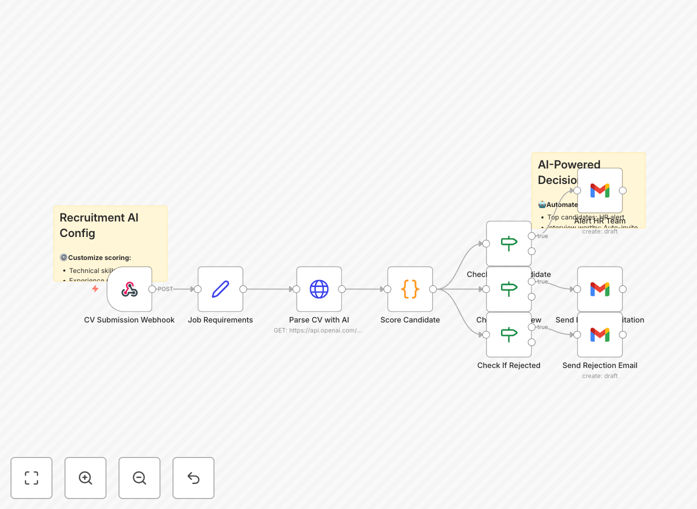
Task: Click the Alert HR Team output connector
Action: 623,190
